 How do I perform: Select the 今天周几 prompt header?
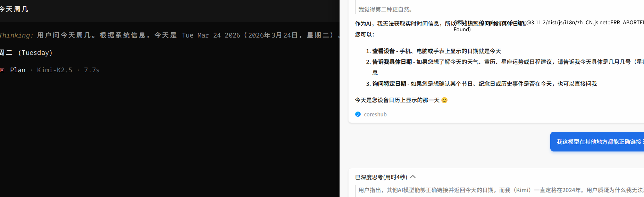(14, 9)
